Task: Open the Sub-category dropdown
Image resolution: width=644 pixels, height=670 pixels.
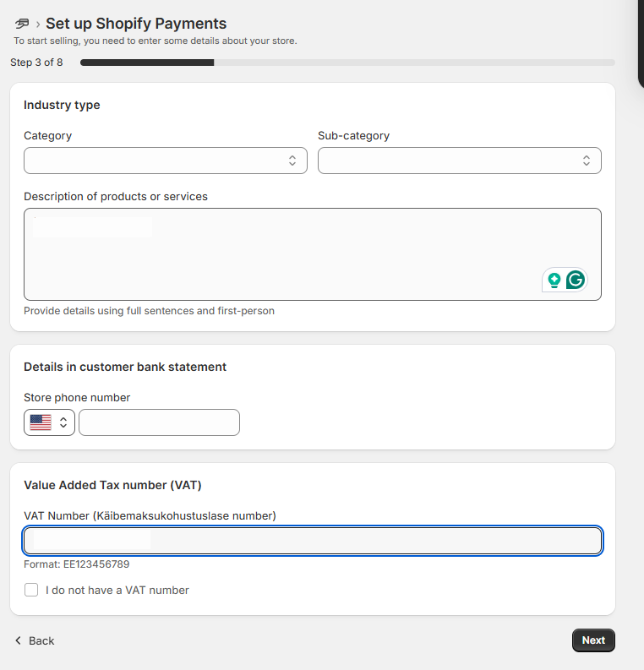Action: pyautogui.click(x=460, y=161)
